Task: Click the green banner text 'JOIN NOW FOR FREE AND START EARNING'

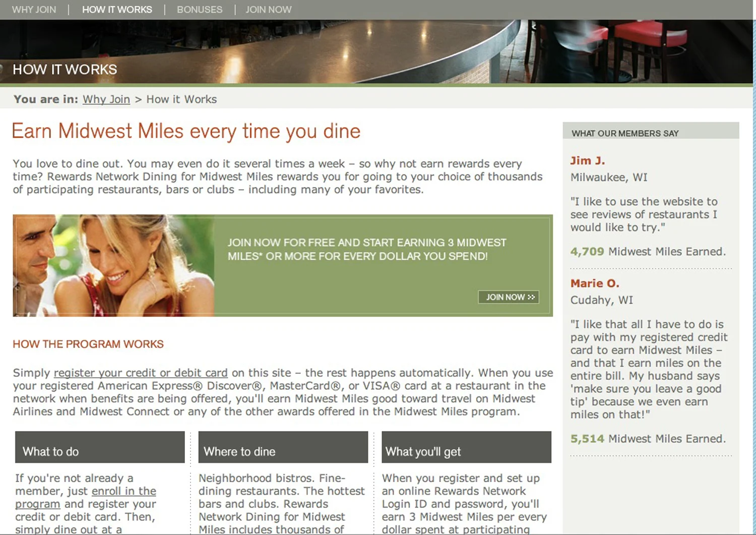Action: 367,249
